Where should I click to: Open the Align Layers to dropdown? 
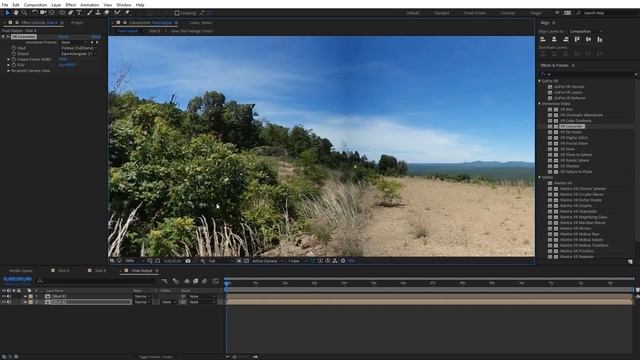(585, 31)
